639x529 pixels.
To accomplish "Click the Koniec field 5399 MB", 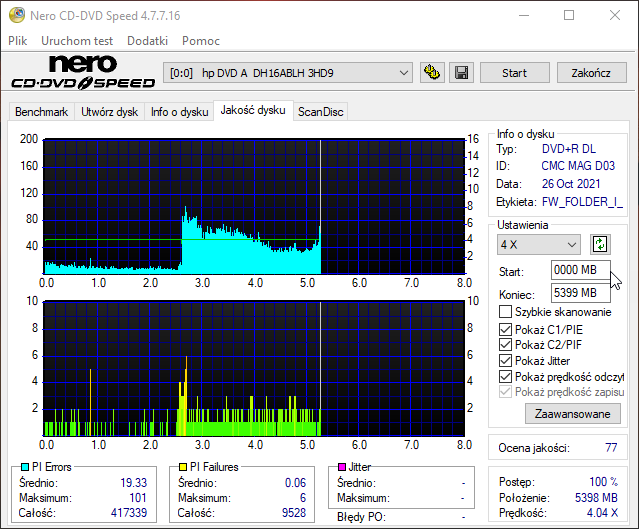I will (581, 293).
